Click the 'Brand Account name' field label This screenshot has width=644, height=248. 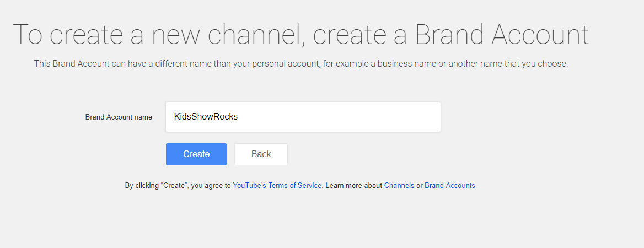coord(119,117)
